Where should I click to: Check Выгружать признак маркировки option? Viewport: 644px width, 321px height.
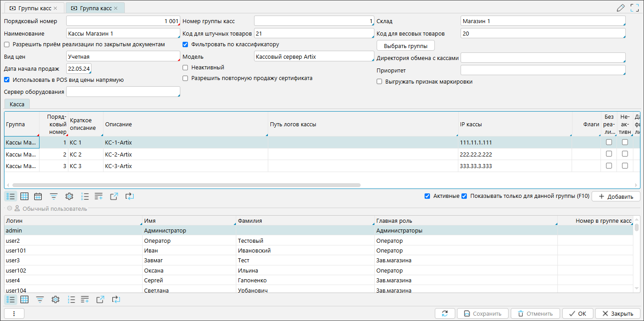click(379, 82)
